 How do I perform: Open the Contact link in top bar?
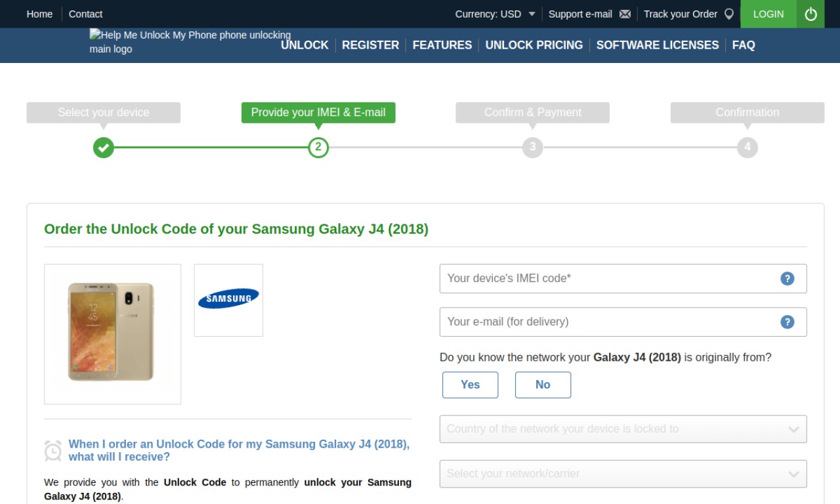85,14
